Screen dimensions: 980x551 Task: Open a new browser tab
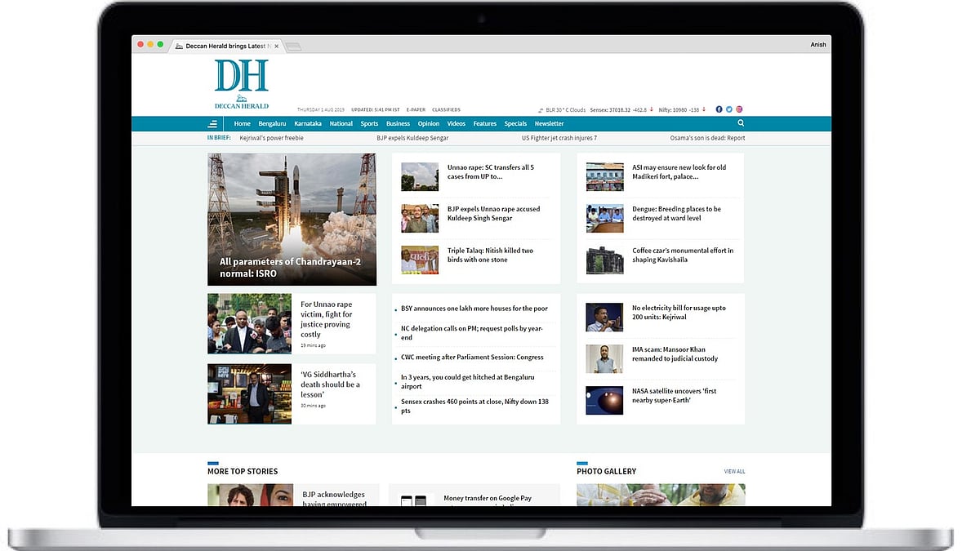pos(292,47)
